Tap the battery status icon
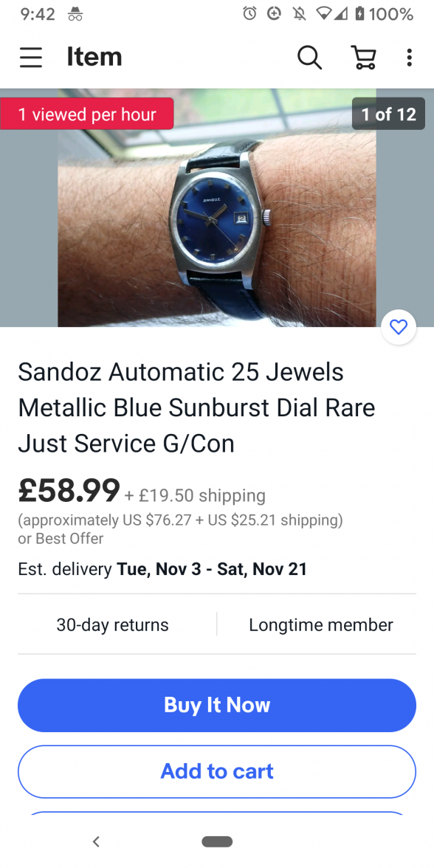 (360, 14)
